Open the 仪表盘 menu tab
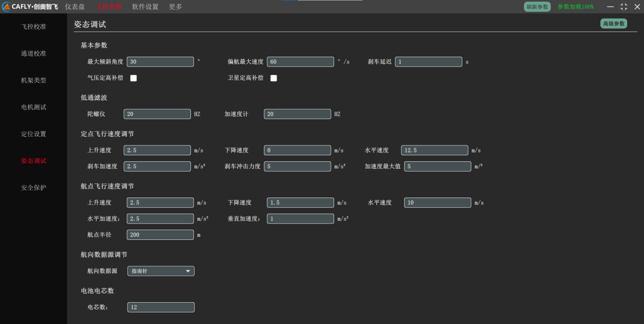This screenshot has width=644, height=324. coord(75,7)
